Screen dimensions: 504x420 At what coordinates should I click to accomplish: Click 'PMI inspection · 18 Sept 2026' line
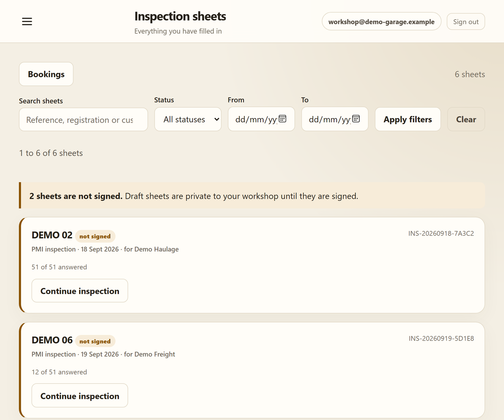click(105, 249)
